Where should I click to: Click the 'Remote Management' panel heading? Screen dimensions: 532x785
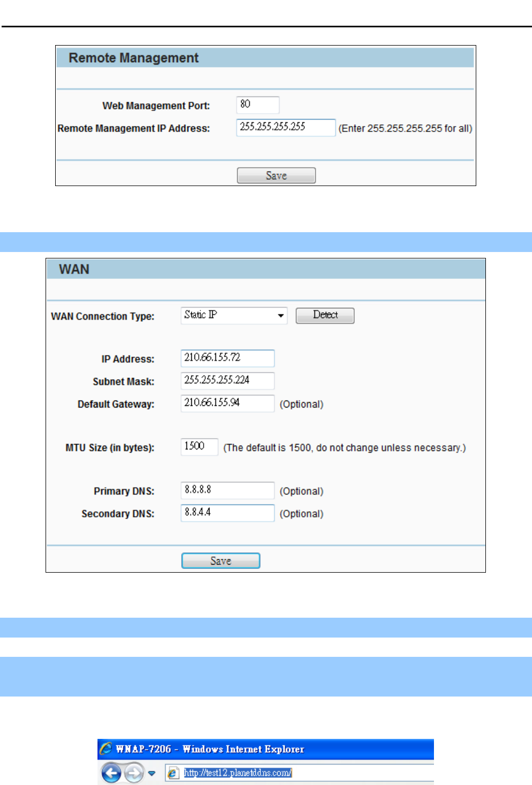click(x=133, y=58)
